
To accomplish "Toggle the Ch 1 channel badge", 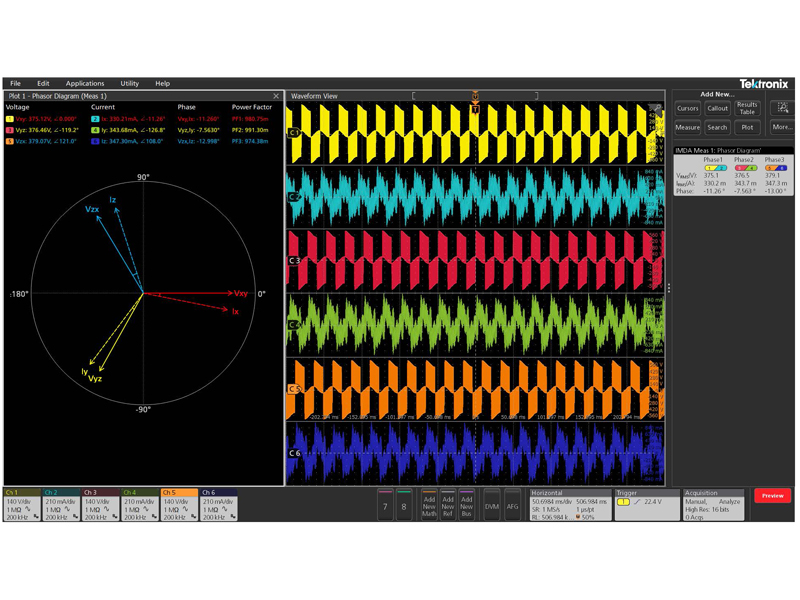I will point(23,505).
